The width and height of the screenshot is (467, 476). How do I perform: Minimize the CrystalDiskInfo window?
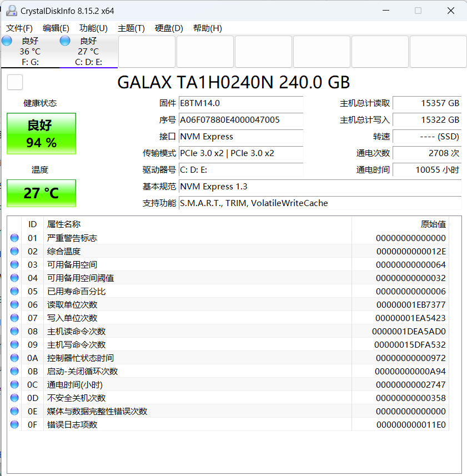coord(386,11)
